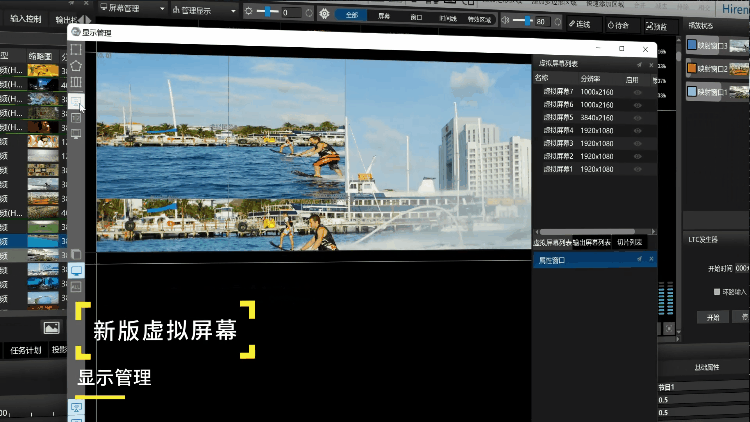This screenshot has width=750, height=422.
Task: Switch to the 切片列表 tab
Action: (629, 242)
